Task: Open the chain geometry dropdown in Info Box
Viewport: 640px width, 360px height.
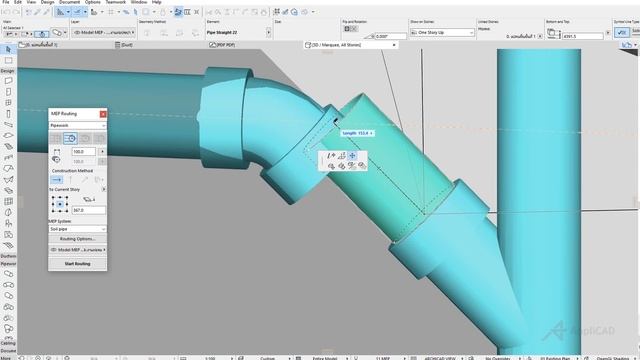Action: pos(66,32)
